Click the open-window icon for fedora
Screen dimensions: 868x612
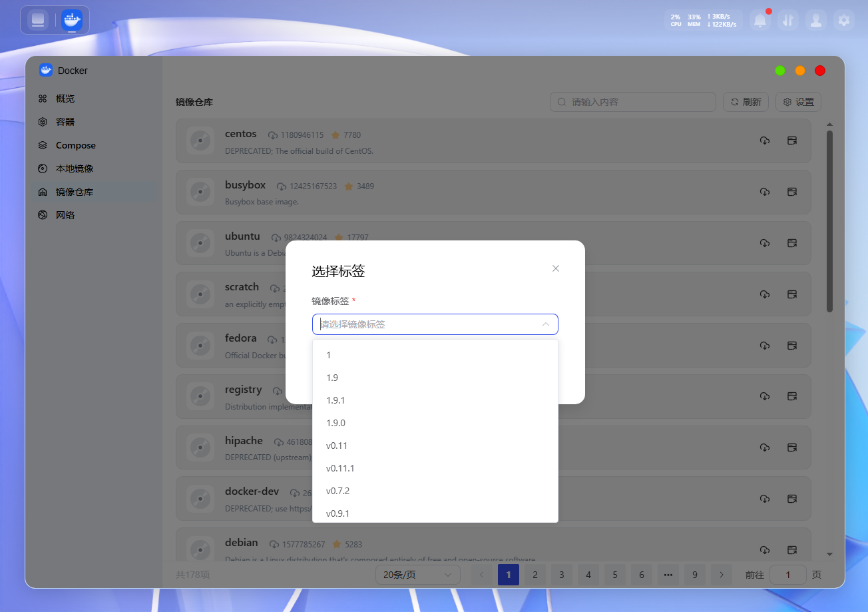[792, 346]
